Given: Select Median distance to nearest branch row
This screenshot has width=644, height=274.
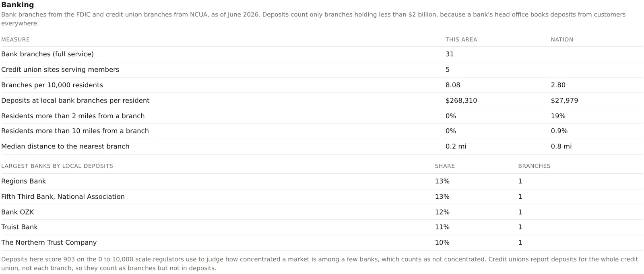Looking at the screenshot, I should (322, 146).
